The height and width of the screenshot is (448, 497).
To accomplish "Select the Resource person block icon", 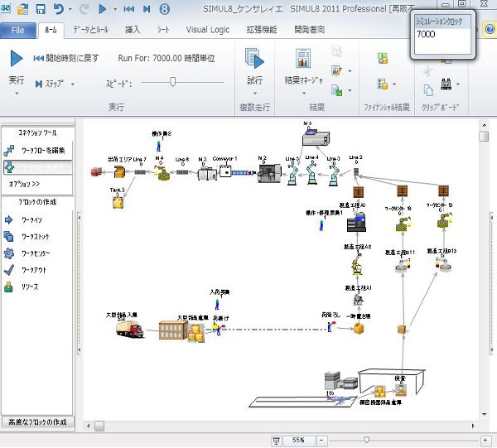I will [9, 287].
